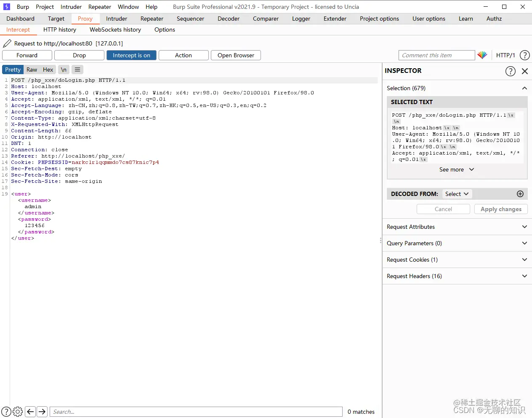Click the Comment this item field
The width and height of the screenshot is (532, 418).
(x=437, y=55)
